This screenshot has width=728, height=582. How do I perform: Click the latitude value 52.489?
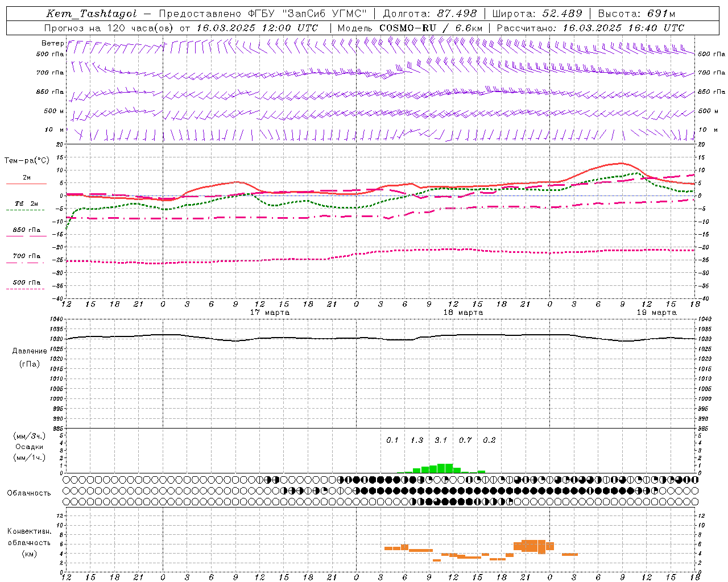tap(562, 14)
